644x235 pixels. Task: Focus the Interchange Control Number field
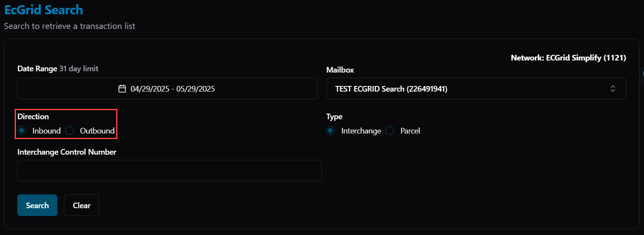pos(170,171)
